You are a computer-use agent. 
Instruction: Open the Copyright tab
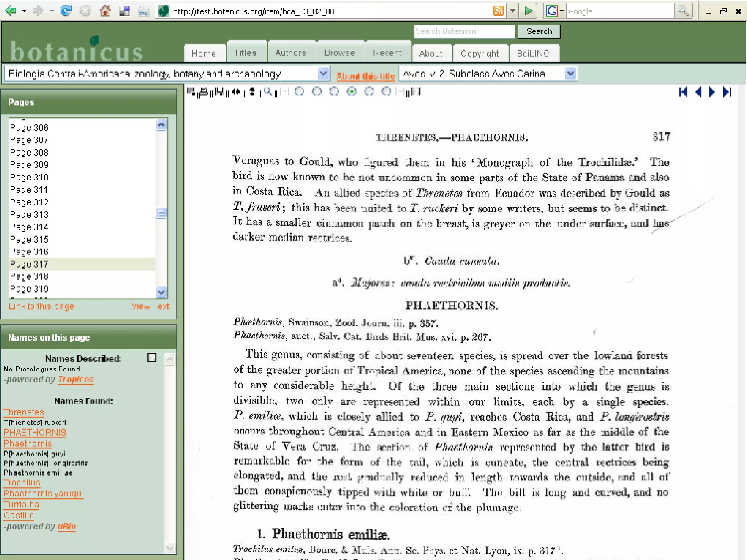480,53
